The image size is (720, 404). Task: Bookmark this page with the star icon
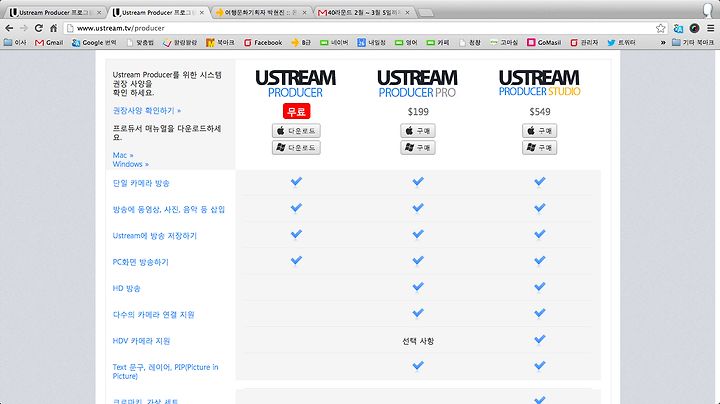(x=660, y=28)
